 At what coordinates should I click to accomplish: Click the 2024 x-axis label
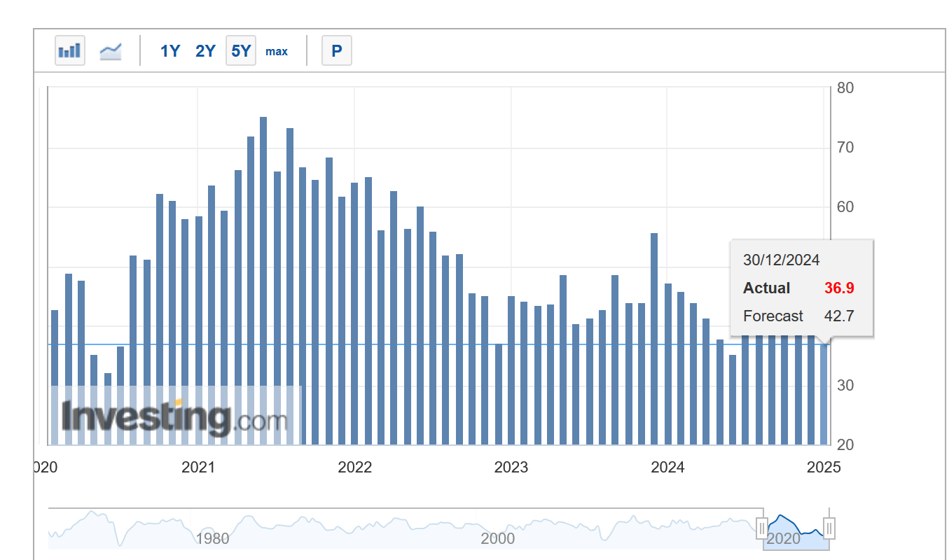tap(667, 467)
